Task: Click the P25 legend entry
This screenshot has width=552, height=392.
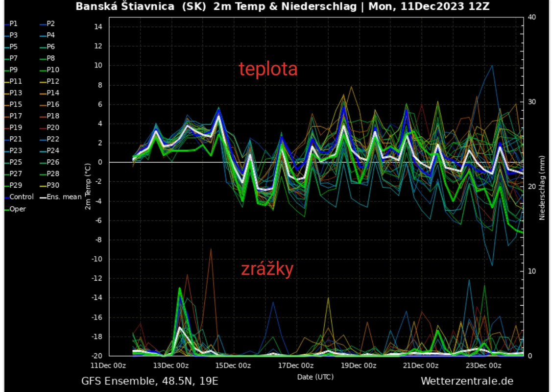Action: pyautogui.click(x=13, y=162)
